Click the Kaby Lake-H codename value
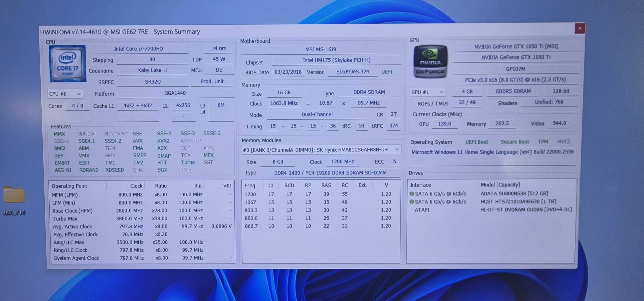This screenshot has width=644, height=301. pyautogui.click(x=152, y=70)
